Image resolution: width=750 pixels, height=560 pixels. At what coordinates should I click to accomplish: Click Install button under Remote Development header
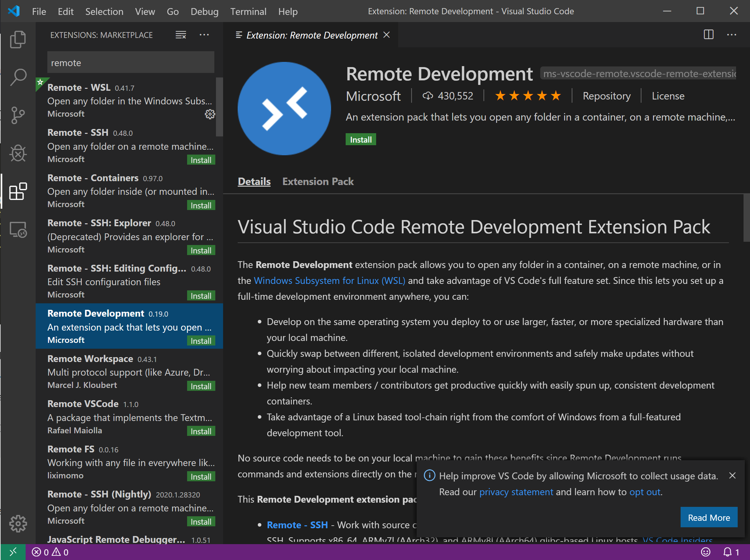coord(361,140)
